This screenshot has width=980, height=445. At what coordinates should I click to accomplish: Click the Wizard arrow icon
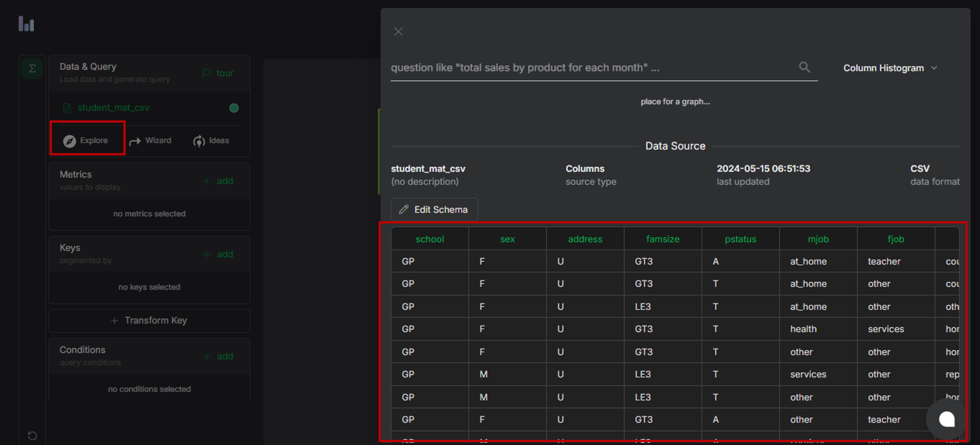click(135, 142)
